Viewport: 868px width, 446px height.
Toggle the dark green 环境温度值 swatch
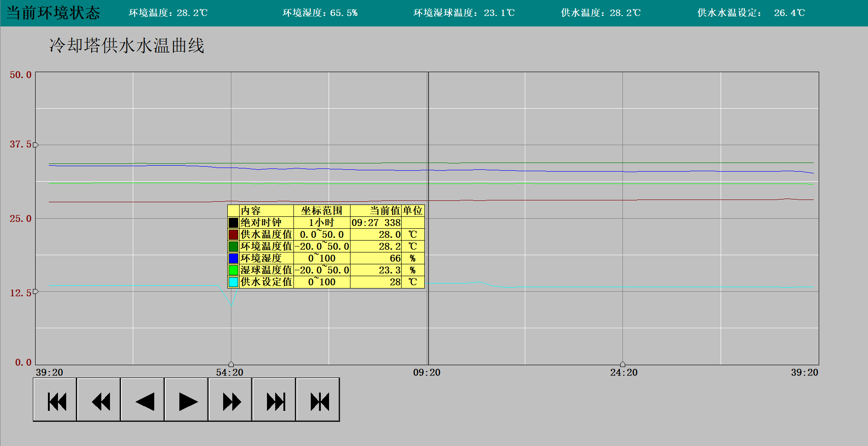coord(233,247)
